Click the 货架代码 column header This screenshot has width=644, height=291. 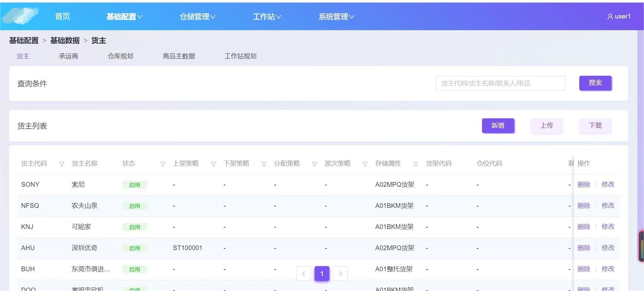pos(439,163)
